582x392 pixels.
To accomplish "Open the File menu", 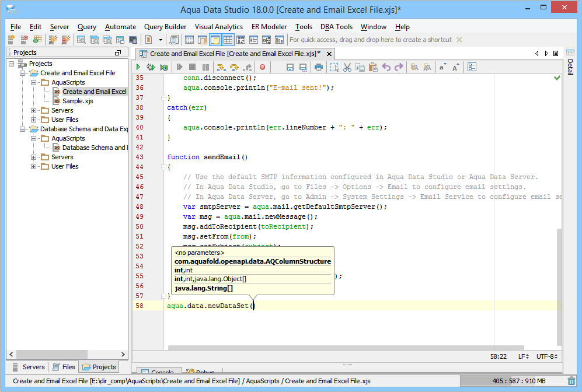I will point(16,27).
